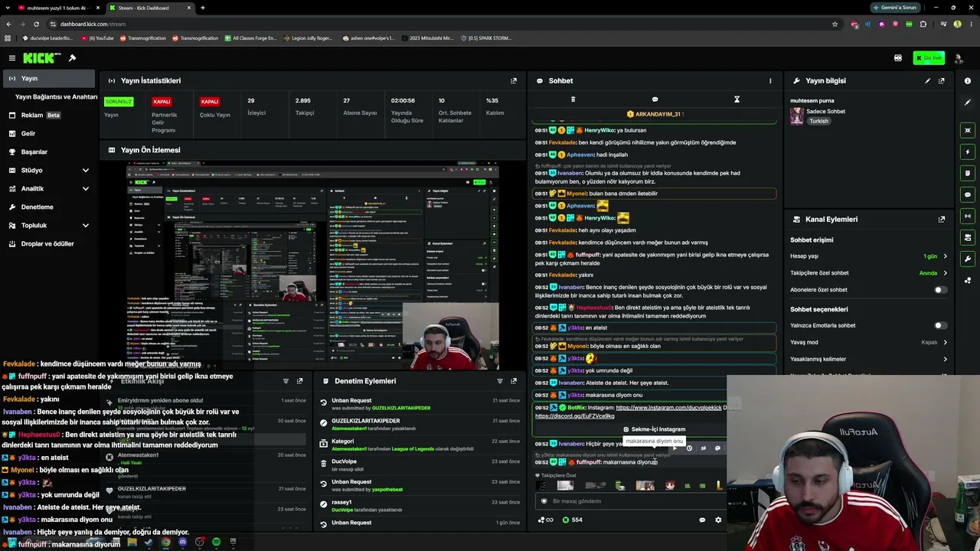Click the info icon in right sidebar
The width and height of the screenshot is (980, 551).
(968, 80)
